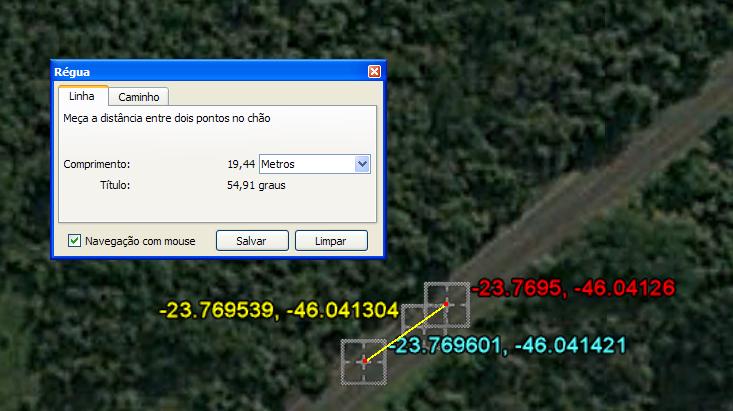
Task: Open the Metros units dropdown
Action: 315,164
